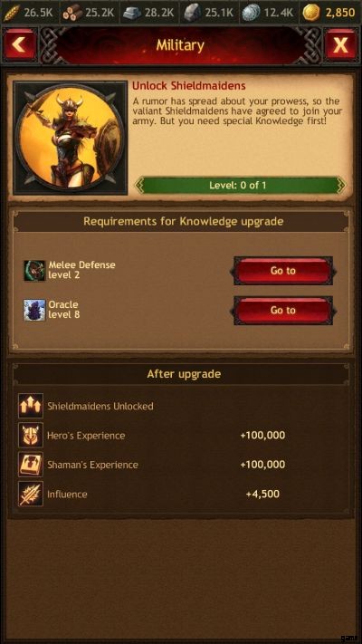Select the Military title header
The width and height of the screenshot is (362, 644).
pyautogui.click(x=180, y=45)
